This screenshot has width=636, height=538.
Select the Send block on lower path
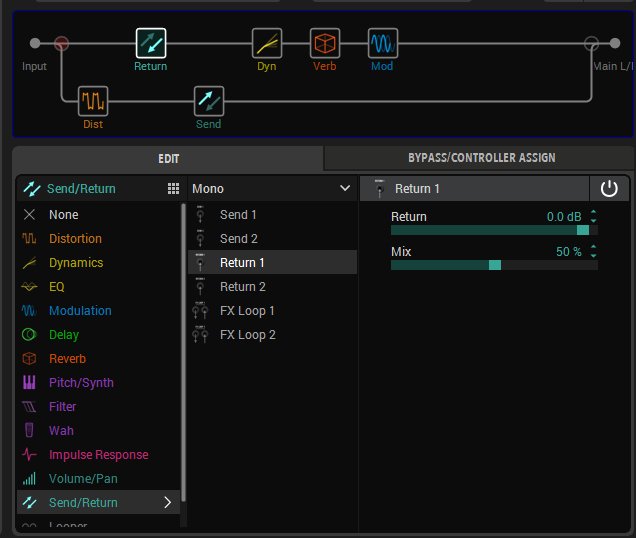208,101
